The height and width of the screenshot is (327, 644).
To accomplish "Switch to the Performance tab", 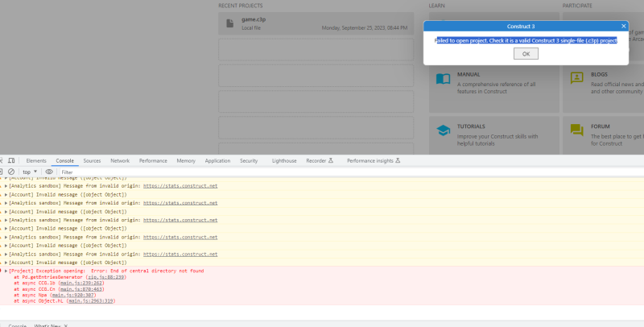I will [x=153, y=160].
